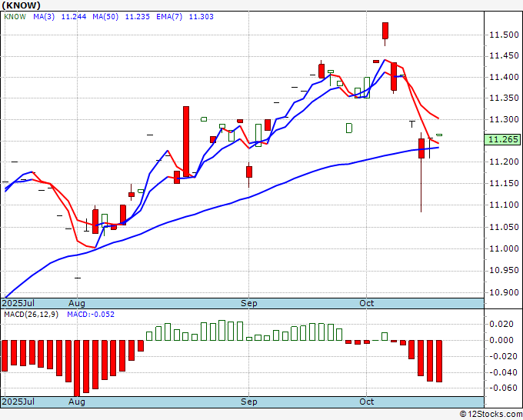This screenshot has height=420, width=523.
Task: Click the MACD(26,12,9) indicator label
Action: 31,315
